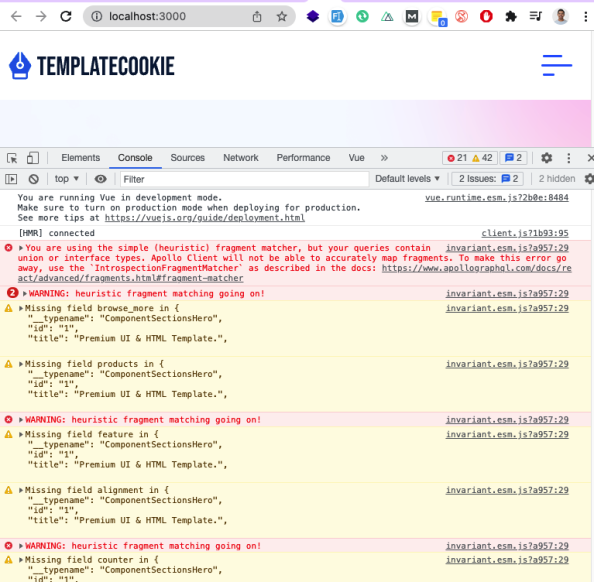Image resolution: width=594 pixels, height=582 pixels.
Task: Expand the Missing field browse_more warning
Action: (21, 308)
